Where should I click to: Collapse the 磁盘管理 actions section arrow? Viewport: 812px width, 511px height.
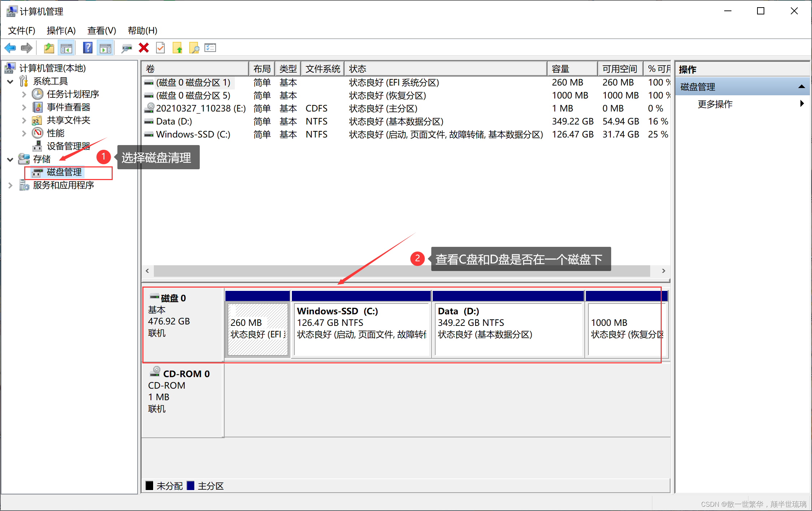[802, 87]
